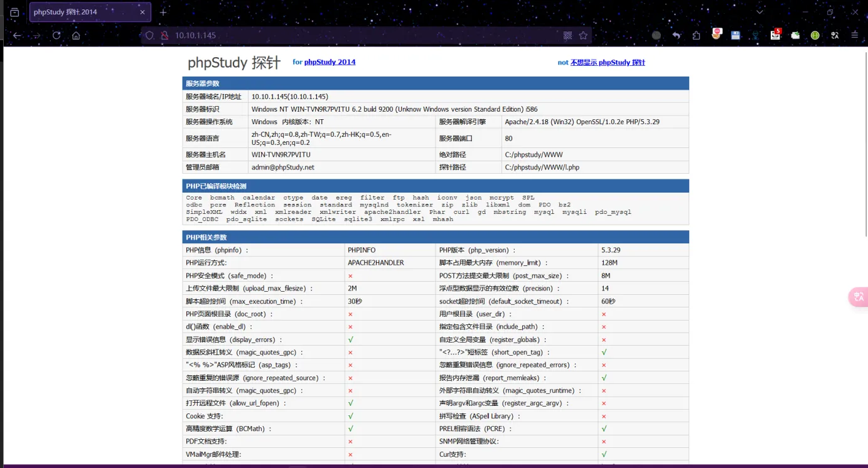Select the admin@phpStudy.net email value
The width and height of the screenshot is (868, 468).
pyautogui.click(x=283, y=168)
